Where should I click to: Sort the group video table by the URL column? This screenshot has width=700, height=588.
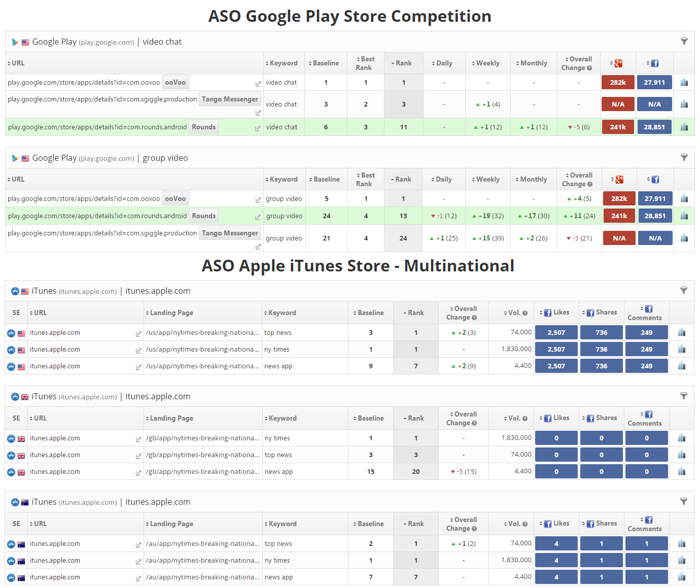click(16, 180)
